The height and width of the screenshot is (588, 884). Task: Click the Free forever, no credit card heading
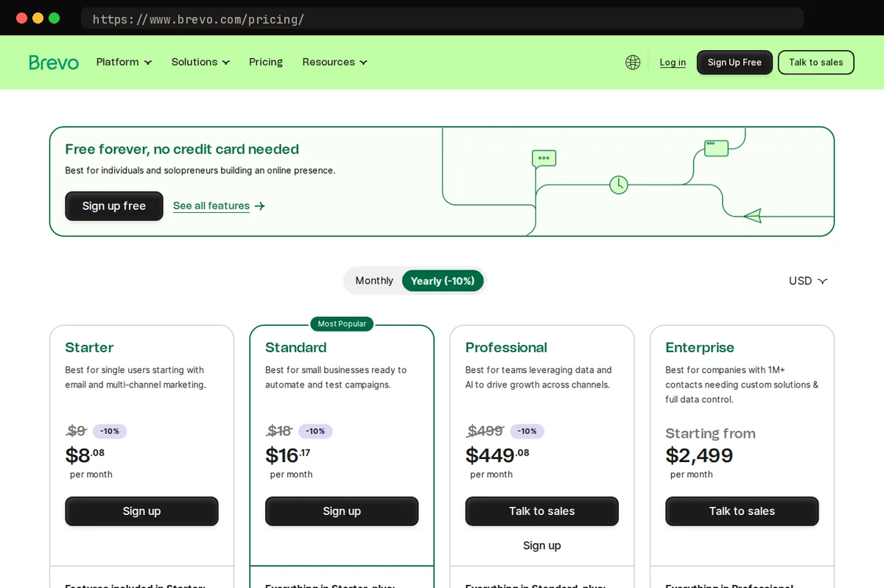coord(182,150)
